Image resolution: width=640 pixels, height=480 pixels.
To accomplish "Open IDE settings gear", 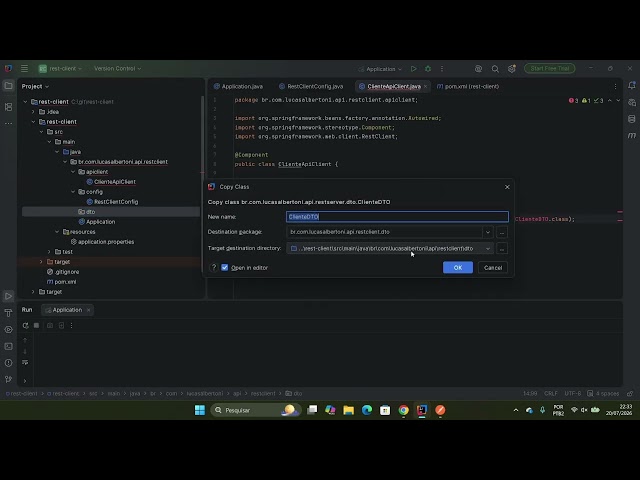I will point(512,69).
